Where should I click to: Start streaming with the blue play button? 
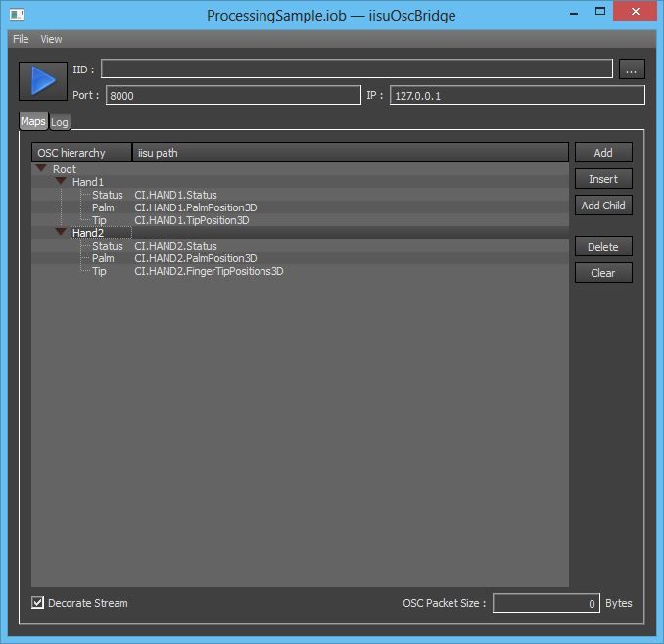tap(43, 81)
